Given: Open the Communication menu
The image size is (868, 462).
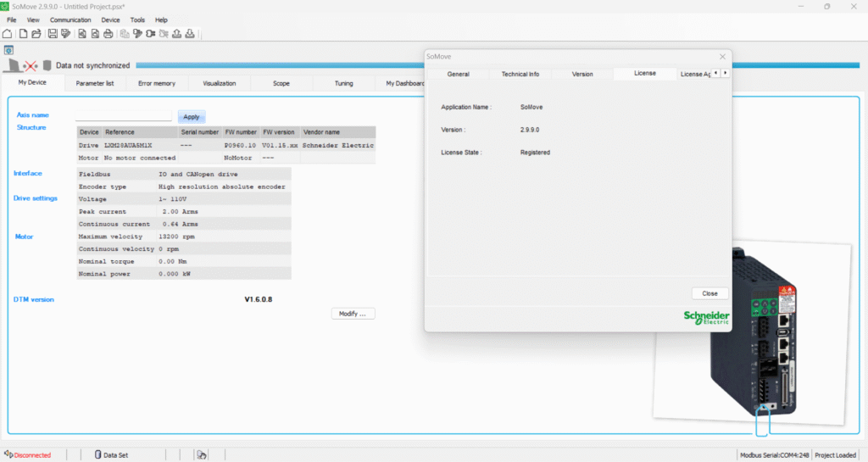Looking at the screenshot, I should click(70, 19).
